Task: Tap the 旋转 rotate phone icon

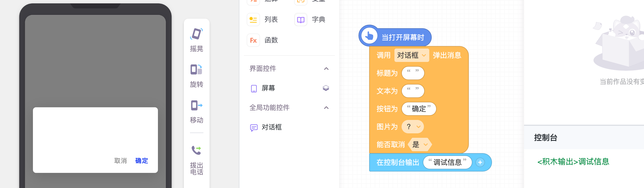Action: click(x=196, y=69)
